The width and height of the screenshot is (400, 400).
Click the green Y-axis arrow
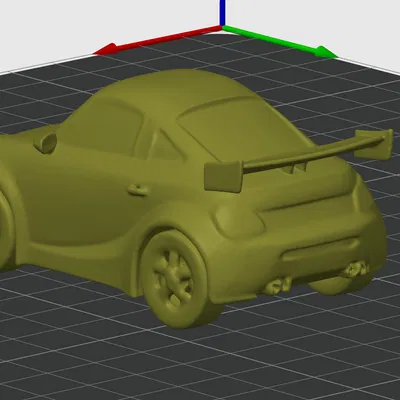point(281,42)
